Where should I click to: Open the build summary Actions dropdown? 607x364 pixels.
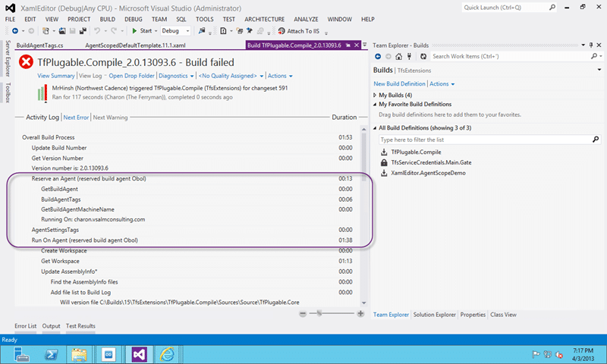pos(280,76)
